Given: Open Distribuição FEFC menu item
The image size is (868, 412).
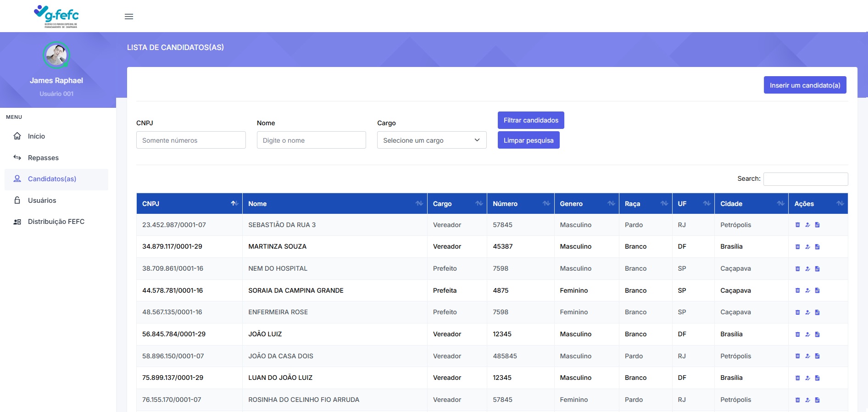Looking at the screenshot, I should pos(56,222).
